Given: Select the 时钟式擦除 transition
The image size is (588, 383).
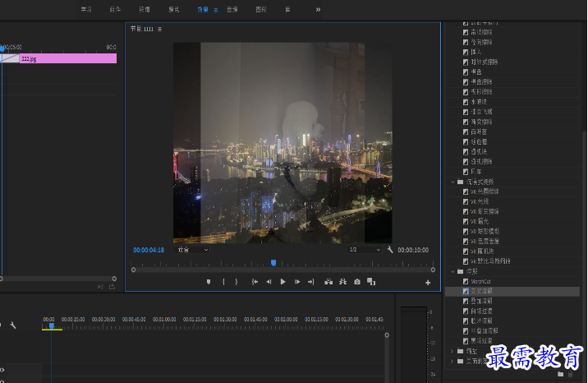Looking at the screenshot, I should [x=485, y=62].
